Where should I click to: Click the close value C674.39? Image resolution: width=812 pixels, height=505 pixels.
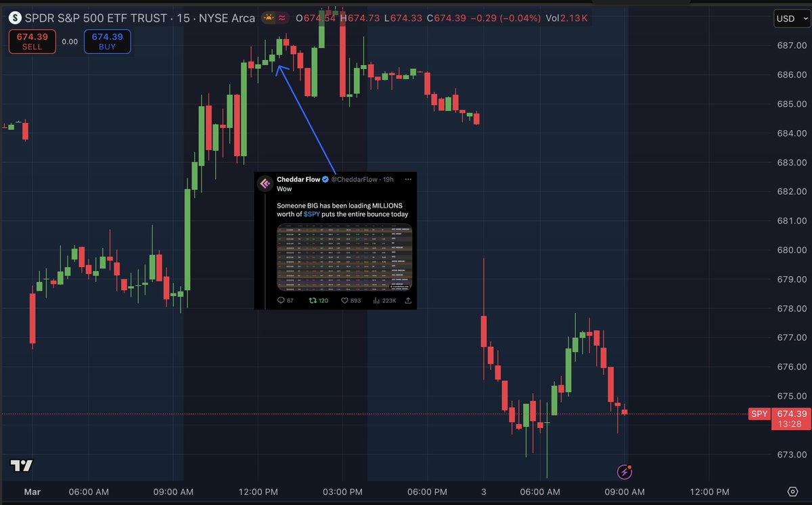click(x=448, y=18)
